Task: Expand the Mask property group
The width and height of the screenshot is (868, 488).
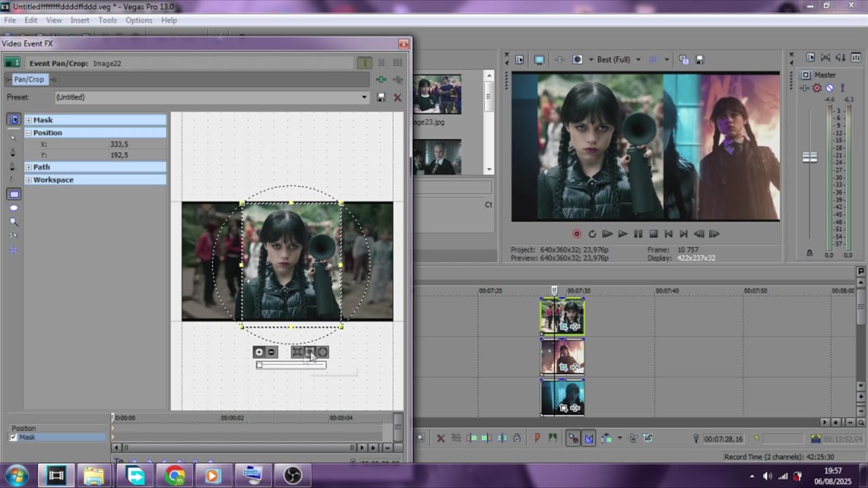Action: [x=28, y=120]
